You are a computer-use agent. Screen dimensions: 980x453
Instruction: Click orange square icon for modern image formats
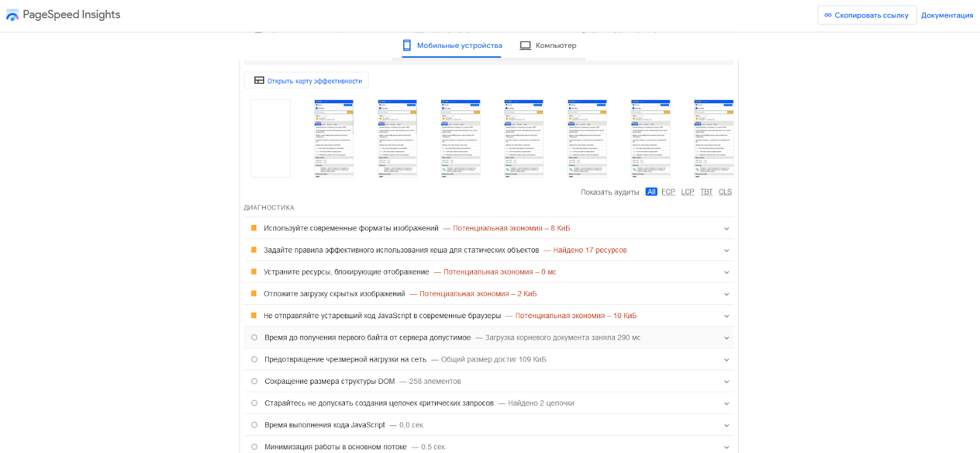click(254, 228)
